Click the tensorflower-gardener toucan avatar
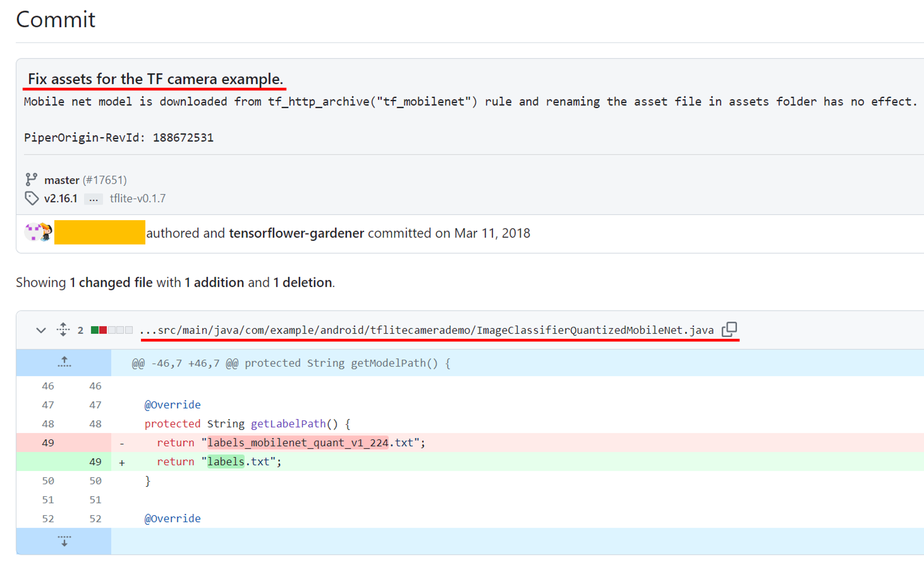The width and height of the screenshot is (924, 562). tap(46, 232)
